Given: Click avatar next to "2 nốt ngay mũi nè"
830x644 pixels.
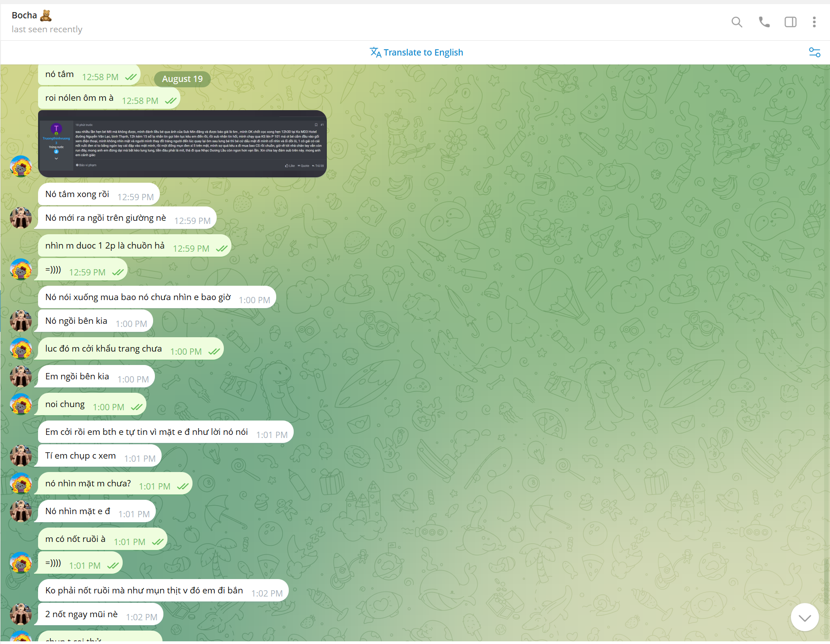Looking at the screenshot, I should pos(21,614).
